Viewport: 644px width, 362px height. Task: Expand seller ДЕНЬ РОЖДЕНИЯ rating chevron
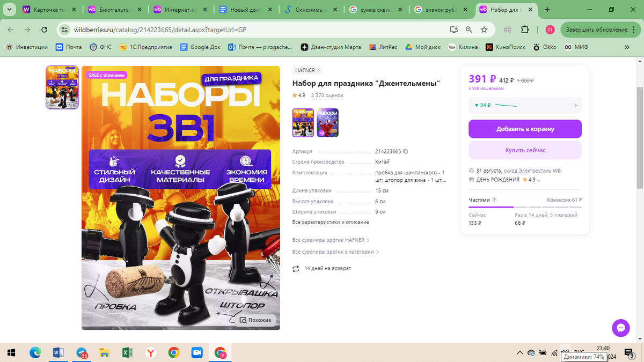pos(539,180)
